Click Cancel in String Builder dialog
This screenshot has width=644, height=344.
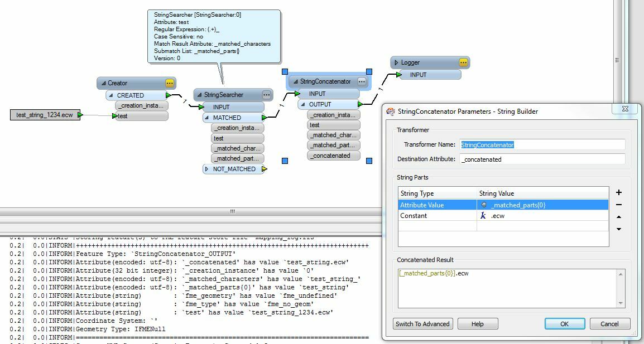point(609,324)
